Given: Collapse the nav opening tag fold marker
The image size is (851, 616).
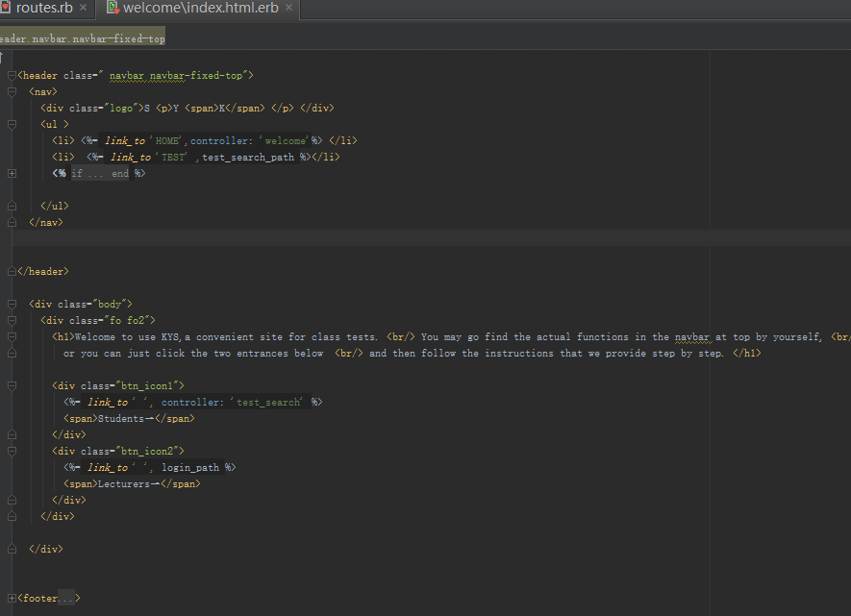Looking at the screenshot, I should [12, 91].
